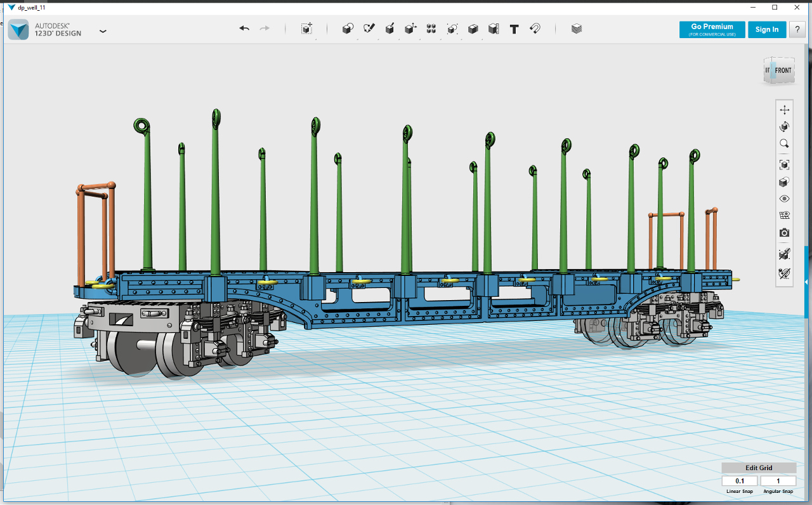The width and height of the screenshot is (812, 505).
Task: Activate the Snap magnet tool
Action: tap(535, 29)
